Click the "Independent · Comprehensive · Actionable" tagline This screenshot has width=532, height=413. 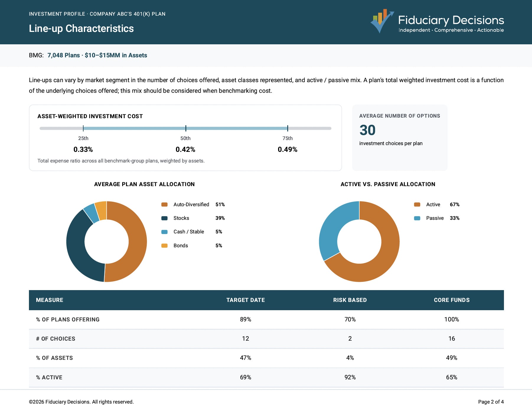(451, 30)
